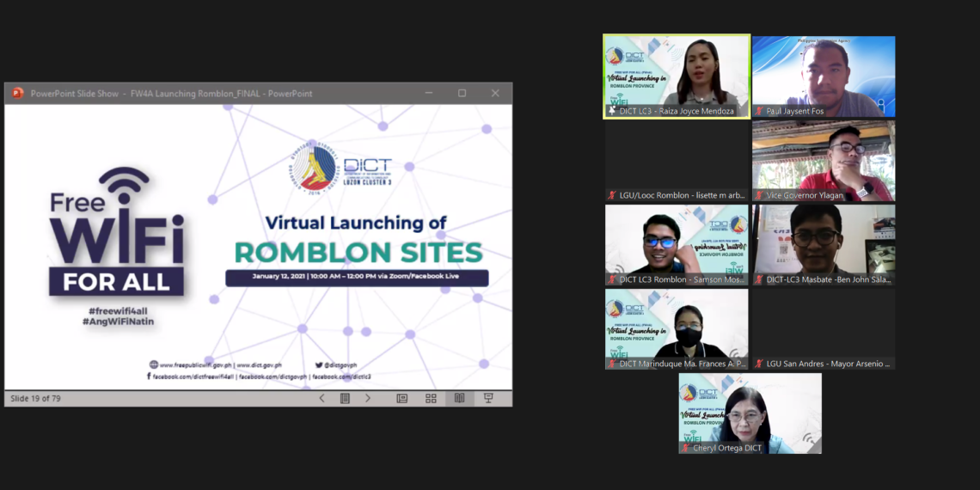Select Raiza Joyce Mendoza's active speaker video tile
980x490 pixels.
point(677,77)
